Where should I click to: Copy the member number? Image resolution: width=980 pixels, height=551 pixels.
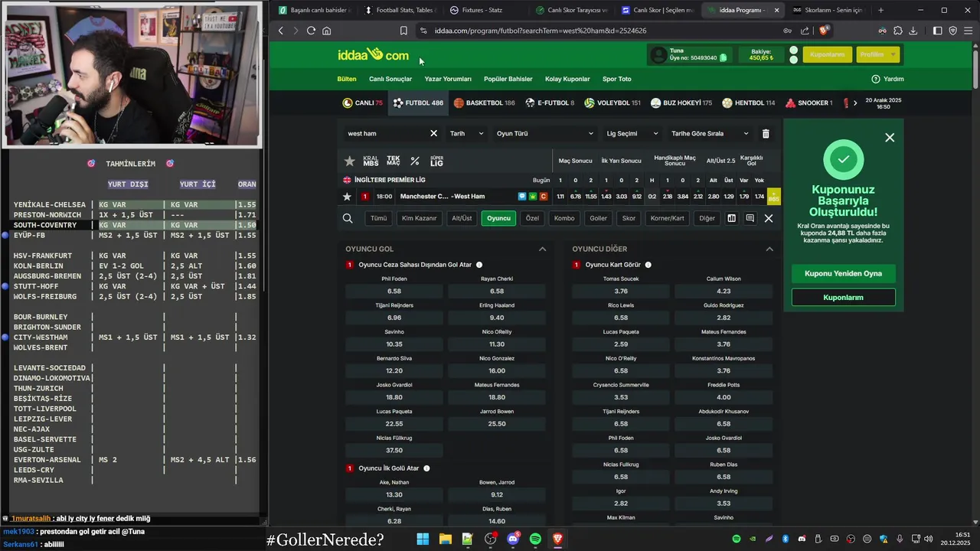coord(724,58)
